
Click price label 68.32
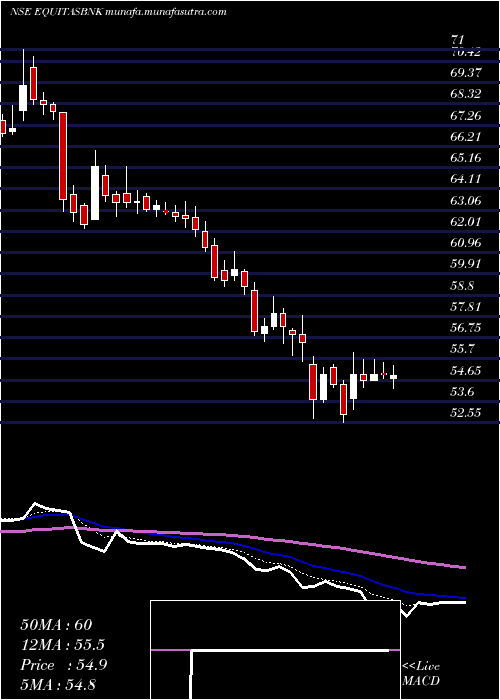466,94
